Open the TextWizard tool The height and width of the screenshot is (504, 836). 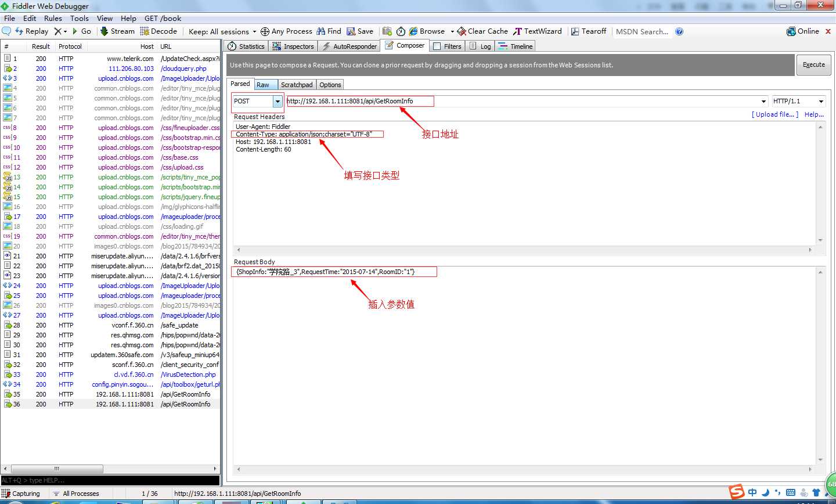[538, 31]
